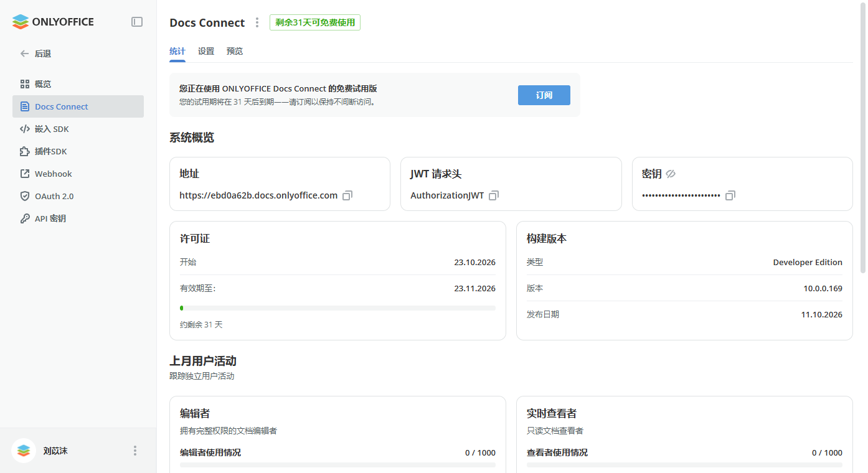Copy the 地址 URL
This screenshot has width=868, height=473.
coord(347,195)
